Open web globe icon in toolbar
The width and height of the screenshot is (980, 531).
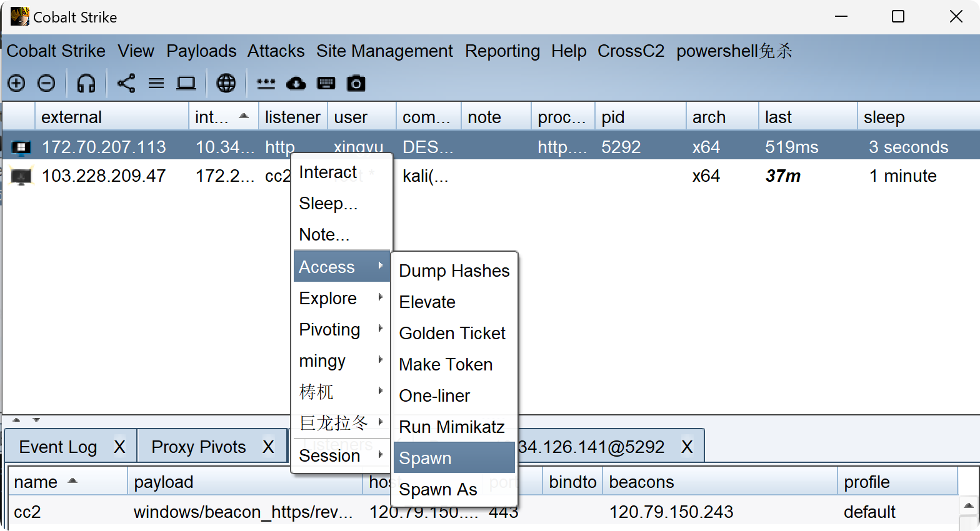(x=226, y=83)
